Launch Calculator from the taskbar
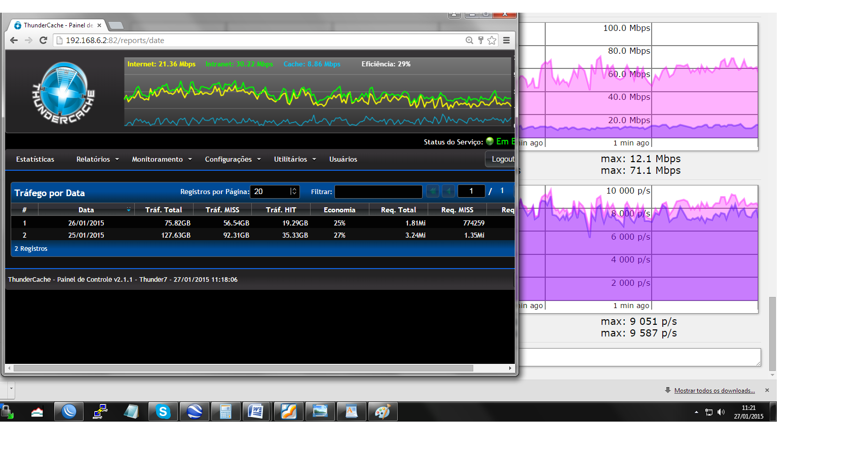This screenshot has height=451, width=868. pyautogui.click(x=225, y=411)
